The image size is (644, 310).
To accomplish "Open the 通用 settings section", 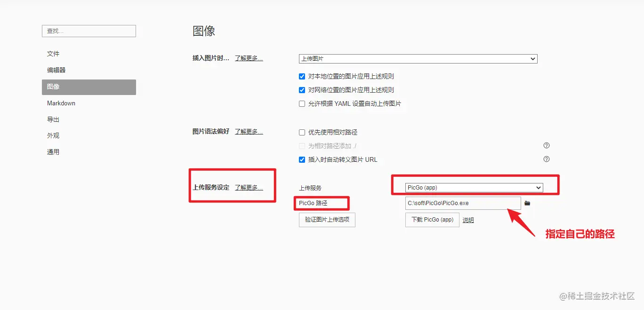I will (x=89, y=152).
